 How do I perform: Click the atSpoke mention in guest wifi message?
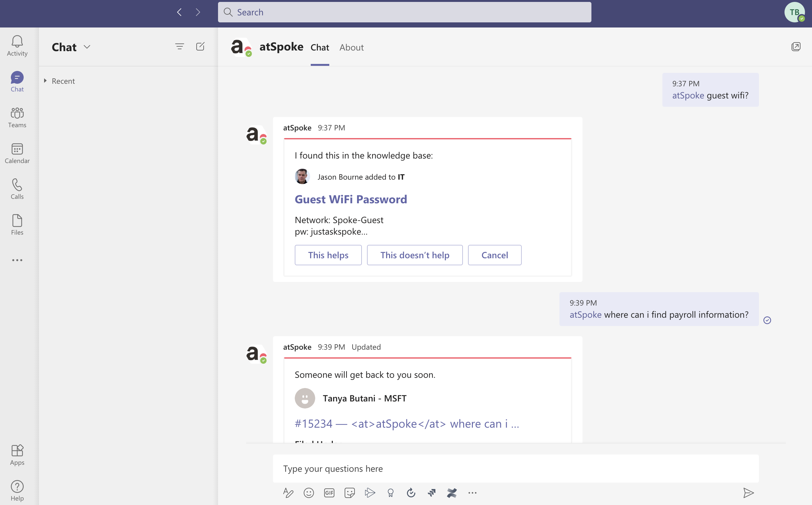pyautogui.click(x=688, y=96)
